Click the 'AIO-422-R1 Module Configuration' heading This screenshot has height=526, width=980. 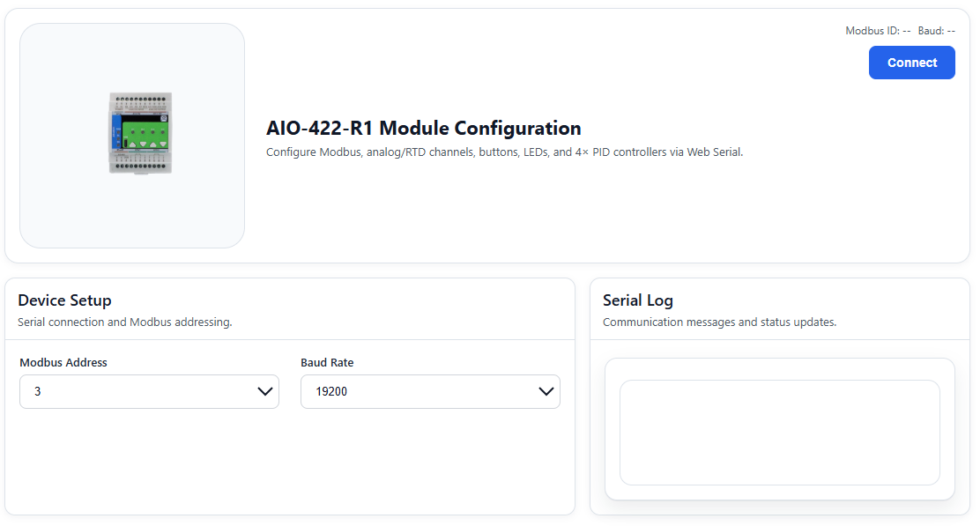pos(424,128)
